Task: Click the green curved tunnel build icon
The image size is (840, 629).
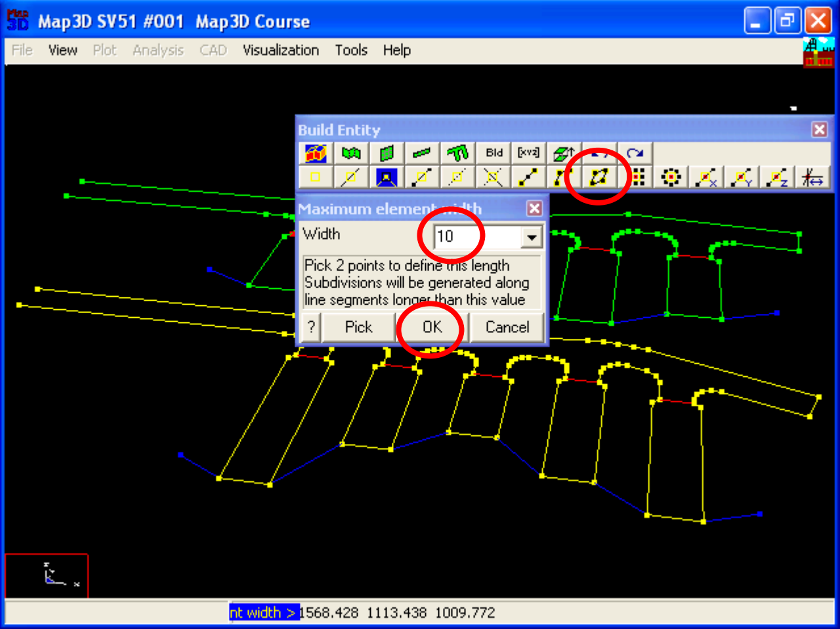Action: pos(457,153)
